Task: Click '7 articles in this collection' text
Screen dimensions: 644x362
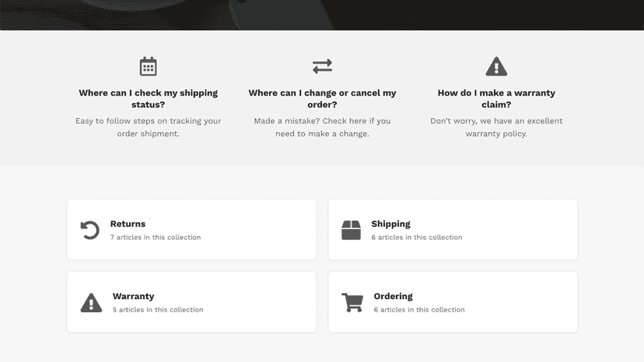Action: pyautogui.click(x=156, y=237)
